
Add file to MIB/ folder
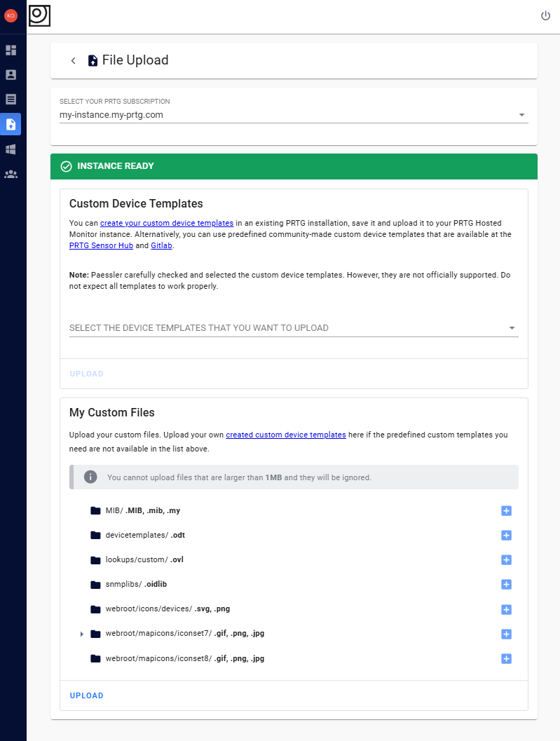point(506,511)
